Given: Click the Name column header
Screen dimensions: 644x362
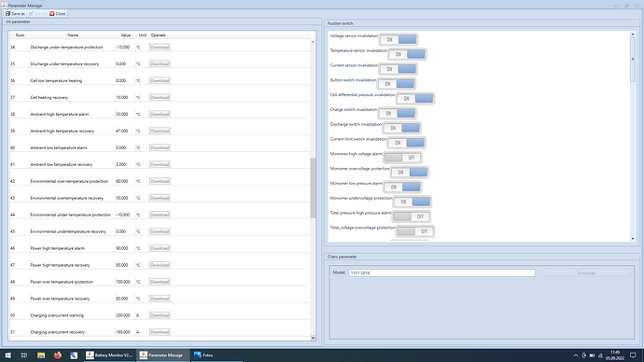Looking at the screenshot, I should 73,35.
